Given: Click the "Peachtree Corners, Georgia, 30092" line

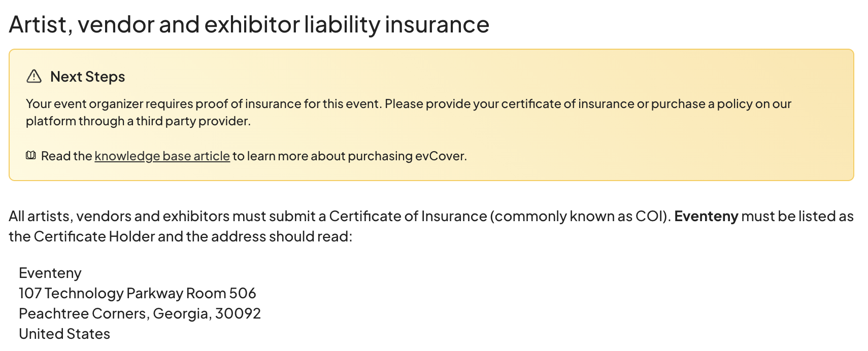Looking at the screenshot, I should tap(140, 314).
